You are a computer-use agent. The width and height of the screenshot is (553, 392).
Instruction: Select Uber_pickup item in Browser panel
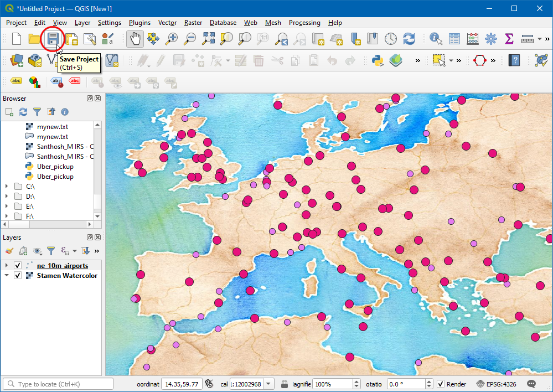point(55,167)
